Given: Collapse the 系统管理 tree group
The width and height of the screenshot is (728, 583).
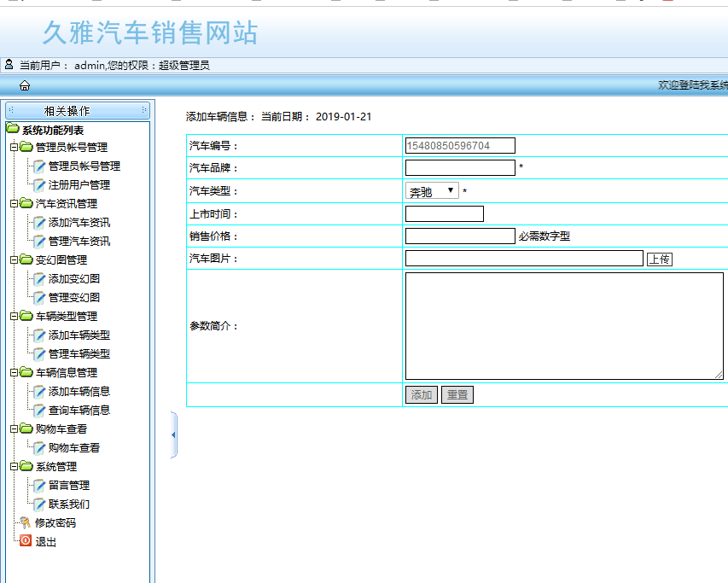Looking at the screenshot, I should pyautogui.click(x=14, y=467).
